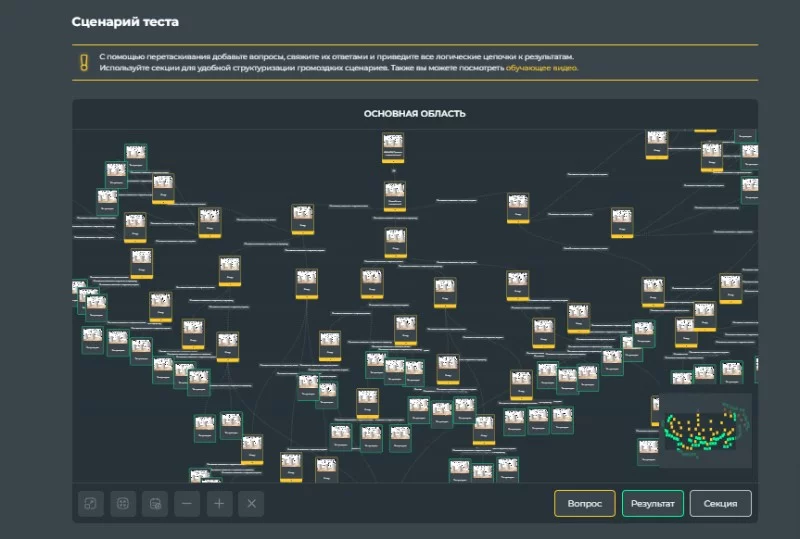The image size is (800, 539).
Task: Click the ОСНОВНАЯ ОБЛАСТЬ section header
Action: [415, 114]
